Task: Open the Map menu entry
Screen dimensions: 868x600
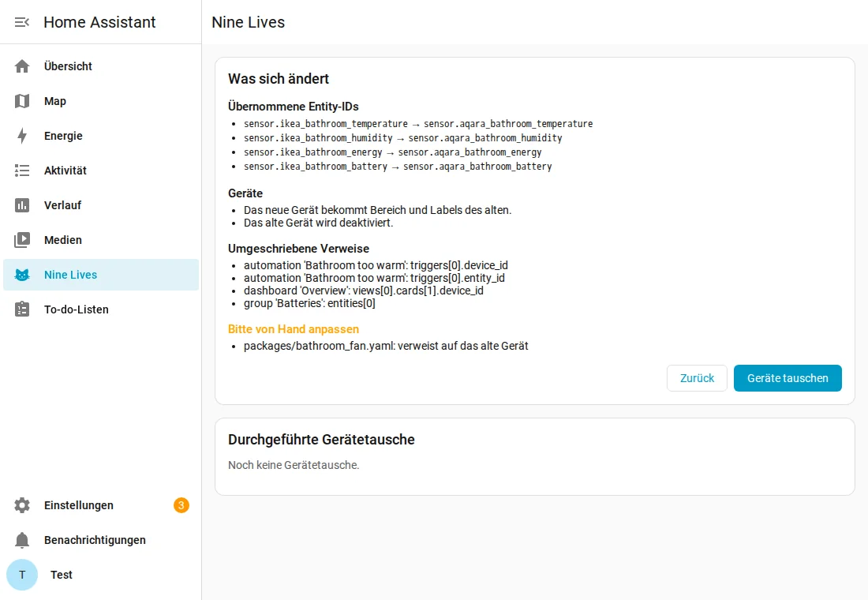Action: click(x=101, y=101)
